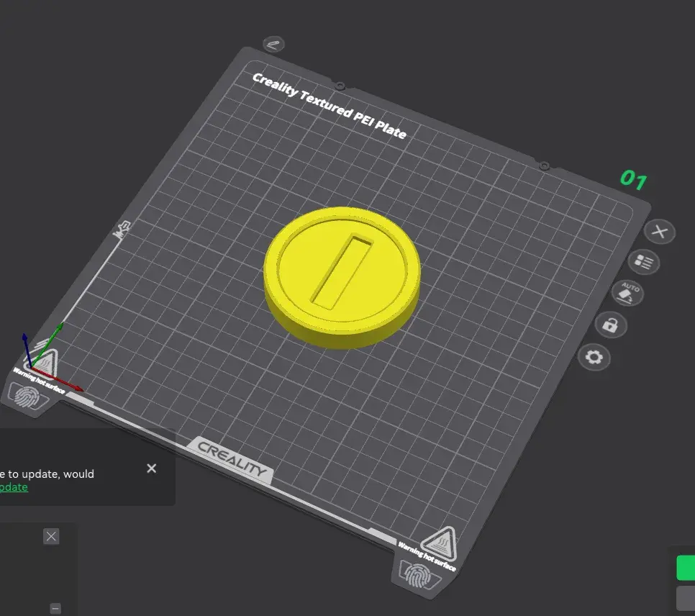The height and width of the screenshot is (616, 695).
Task: Dismiss the update notification with X
Action: click(151, 468)
